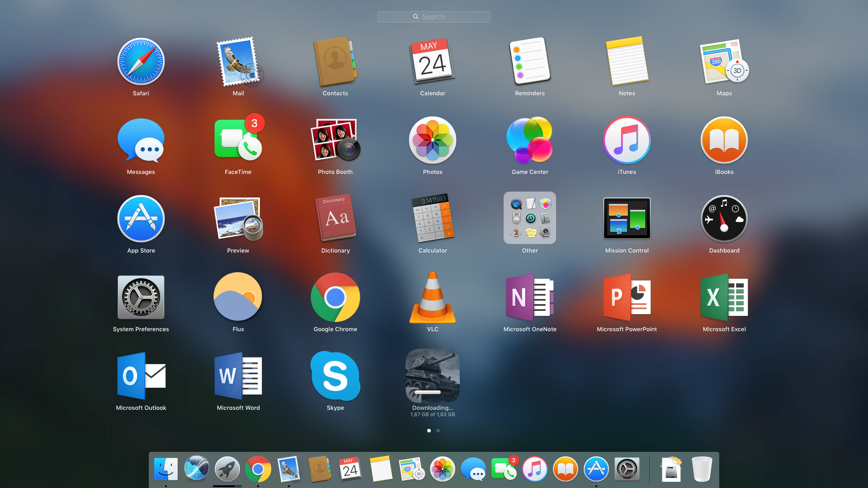Launch Microsoft PowerPoint

coord(627,298)
